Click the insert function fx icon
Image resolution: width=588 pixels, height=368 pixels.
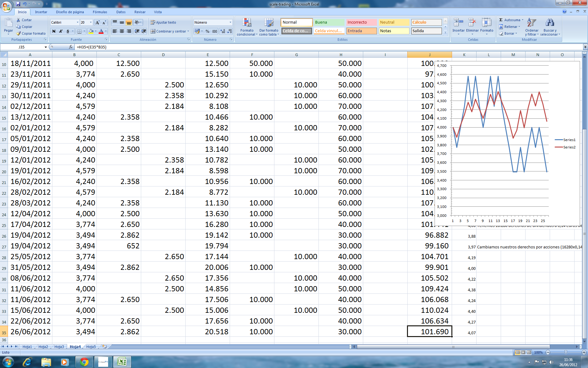[71, 47]
